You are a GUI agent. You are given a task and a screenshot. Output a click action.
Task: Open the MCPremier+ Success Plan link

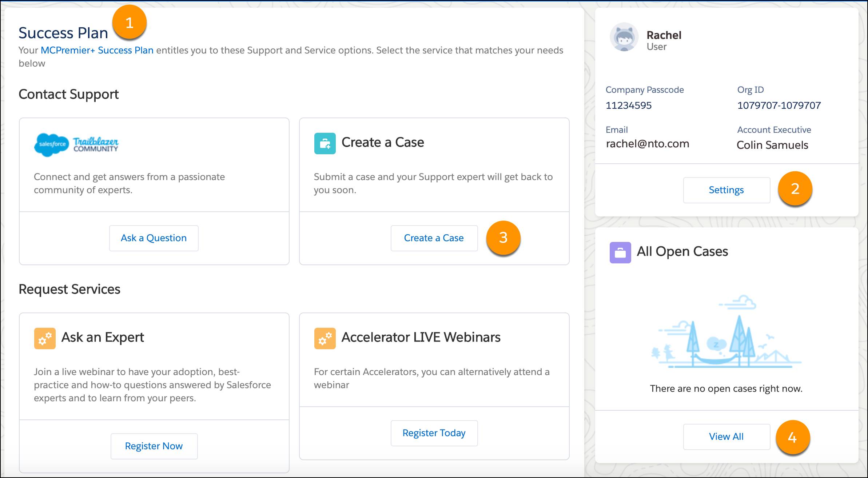tap(97, 50)
